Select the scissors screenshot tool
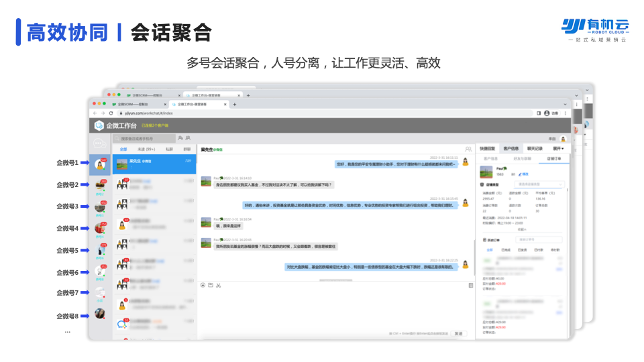Viewport: 644px width, 362px height. tap(218, 286)
